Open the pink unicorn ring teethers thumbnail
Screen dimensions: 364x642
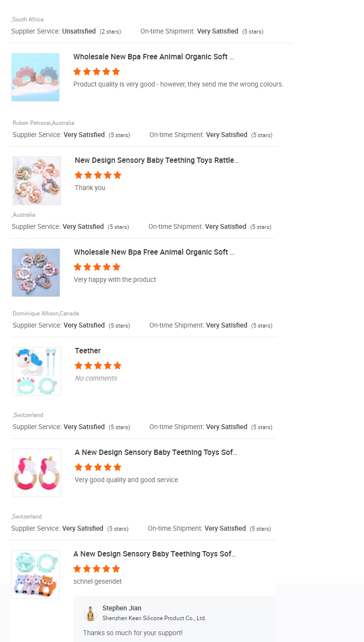click(37, 473)
